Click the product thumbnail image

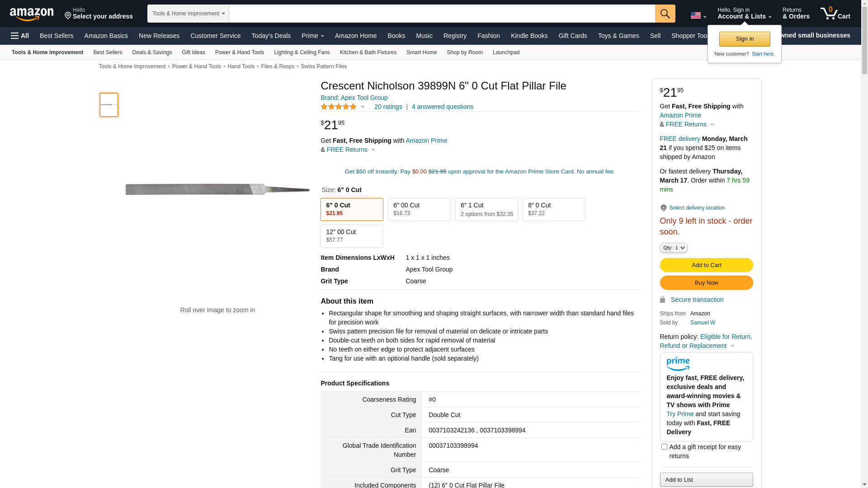[x=109, y=105]
